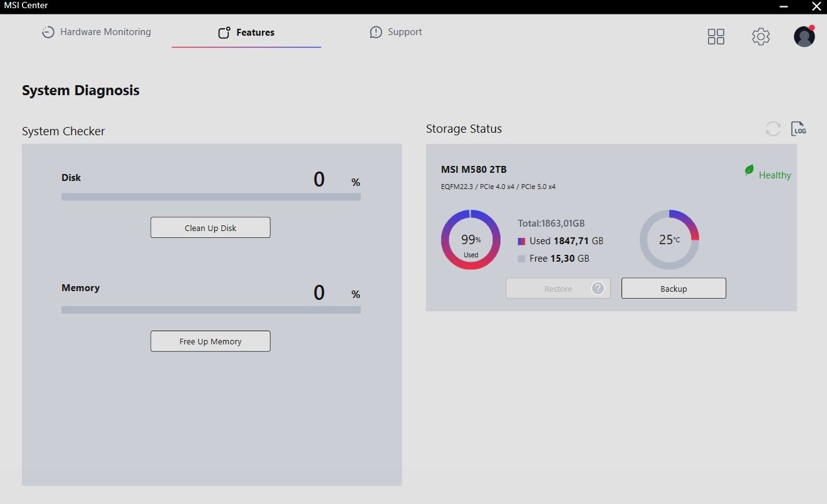Click the Memory usage progress bar

click(211, 310)
